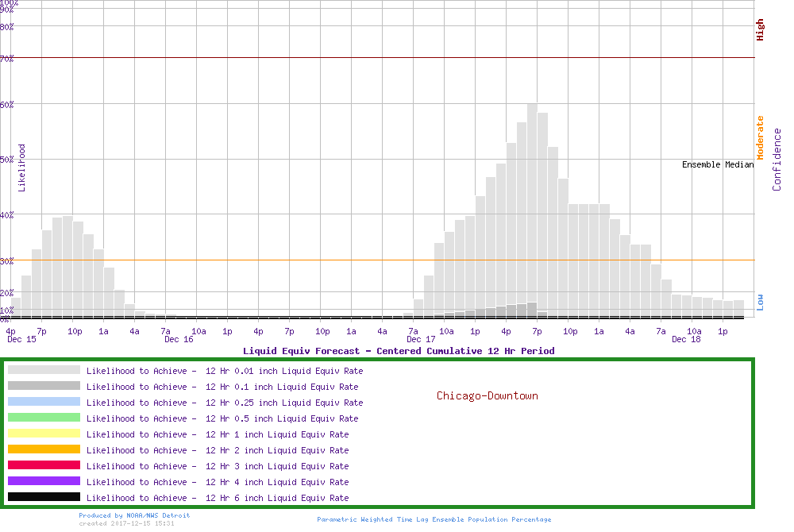Screen dimensions: 794x532
Task: Pick the light blue 0.25 inch legend swatch
Action: [x=44, y=402]
